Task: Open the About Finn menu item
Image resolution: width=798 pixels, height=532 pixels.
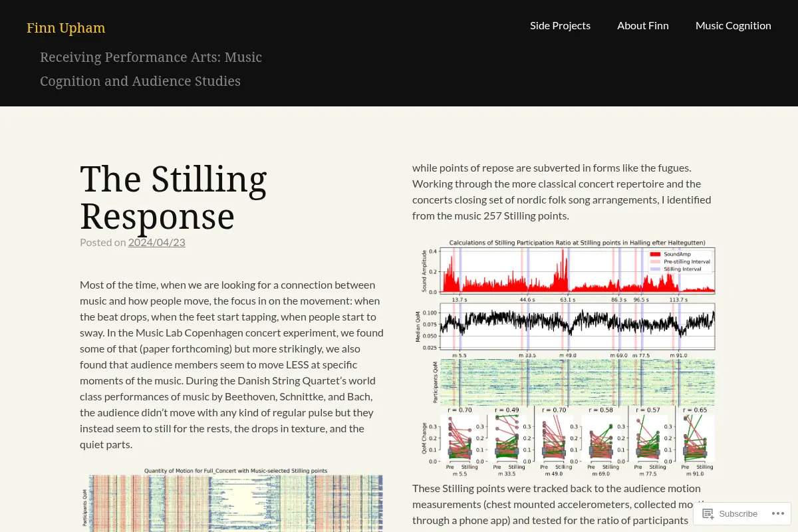Action: coord(643,25)
